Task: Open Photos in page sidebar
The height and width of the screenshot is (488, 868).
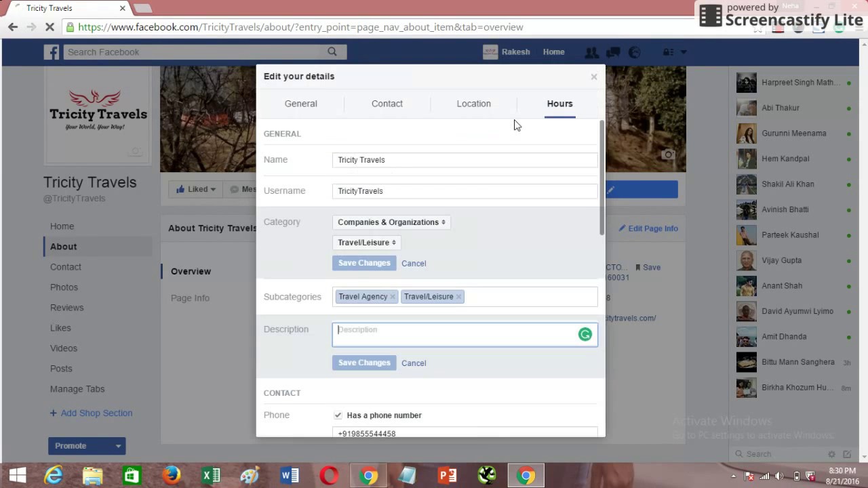Action: (64, 287)
